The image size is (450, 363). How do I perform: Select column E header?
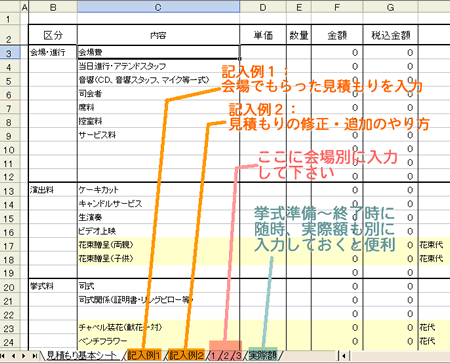pos(299,7)
